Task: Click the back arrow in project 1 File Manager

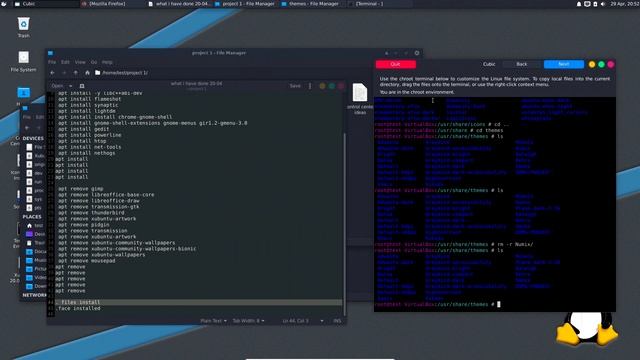Action: 52,73
